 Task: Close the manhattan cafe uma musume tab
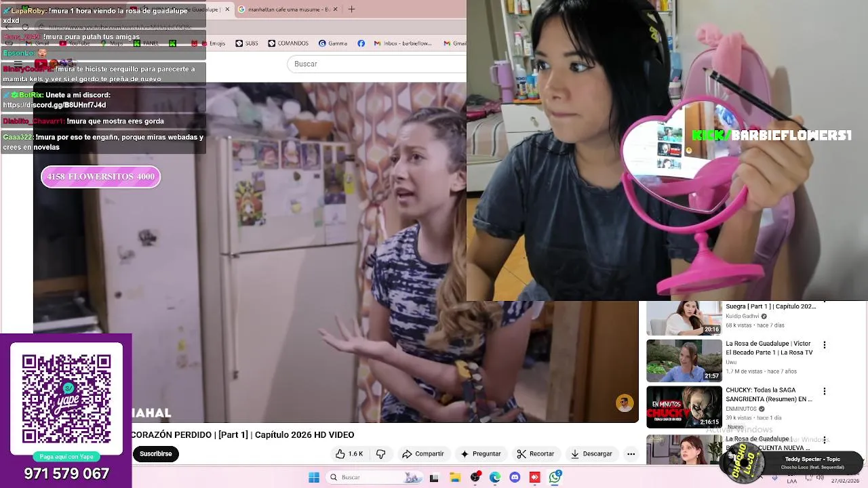click(337, 9)
